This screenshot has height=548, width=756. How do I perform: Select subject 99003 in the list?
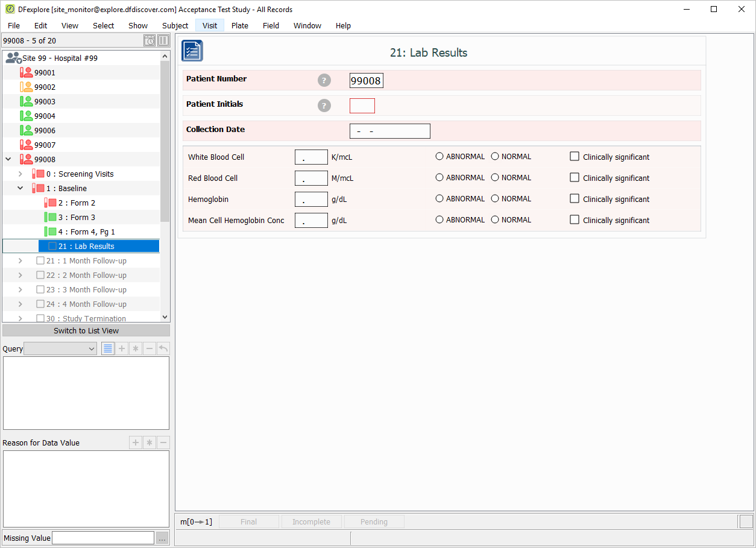(45, 101)
